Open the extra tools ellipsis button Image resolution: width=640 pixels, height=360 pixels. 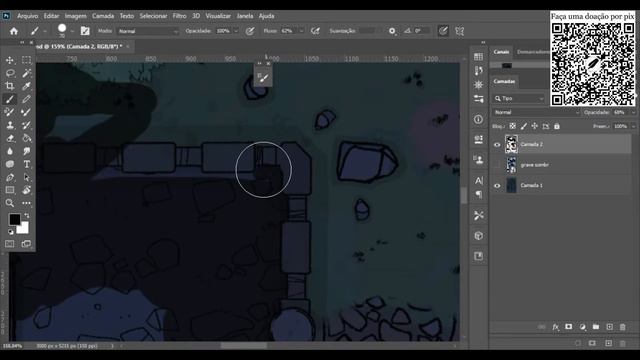pyautogui.click(x=27, y=203)
